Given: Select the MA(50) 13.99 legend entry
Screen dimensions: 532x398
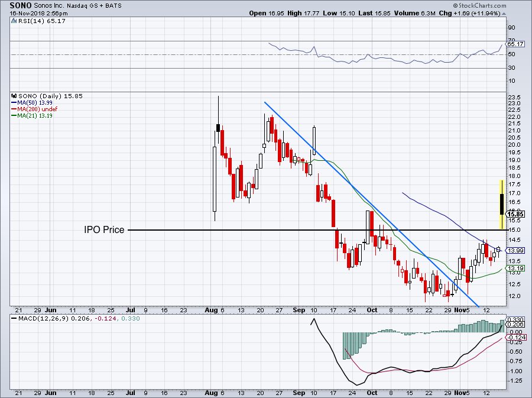Looking at the screenshot, I should point(32,102).
